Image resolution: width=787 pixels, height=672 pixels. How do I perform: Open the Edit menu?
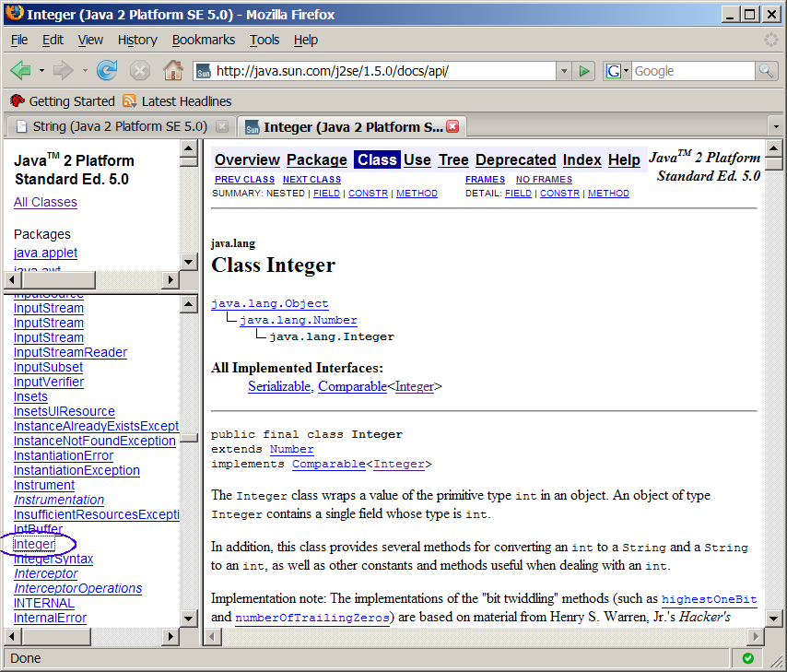(53, 40)
